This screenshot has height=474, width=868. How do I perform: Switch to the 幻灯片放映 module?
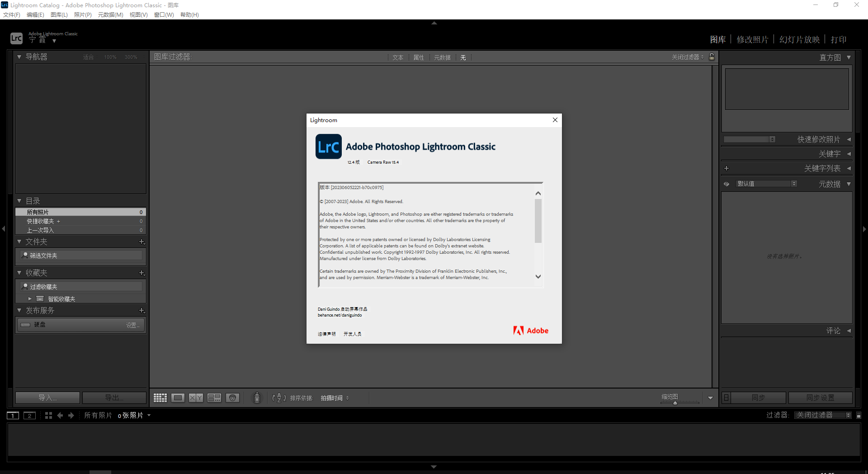coord(799,39)
